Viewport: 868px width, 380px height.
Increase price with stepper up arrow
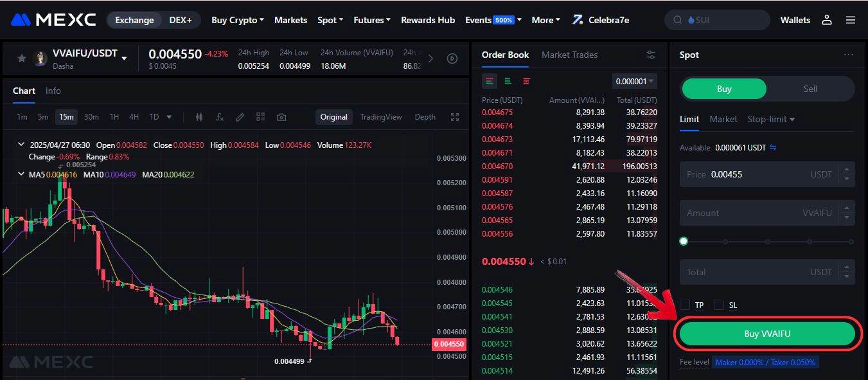847,170
